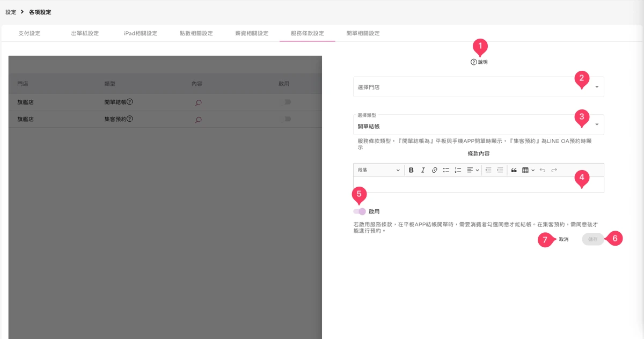This screenshot has height=339, width=644.
Task: Select the 服務條款設定 tab
Action: pyautogui.click(x=308, y=33)
